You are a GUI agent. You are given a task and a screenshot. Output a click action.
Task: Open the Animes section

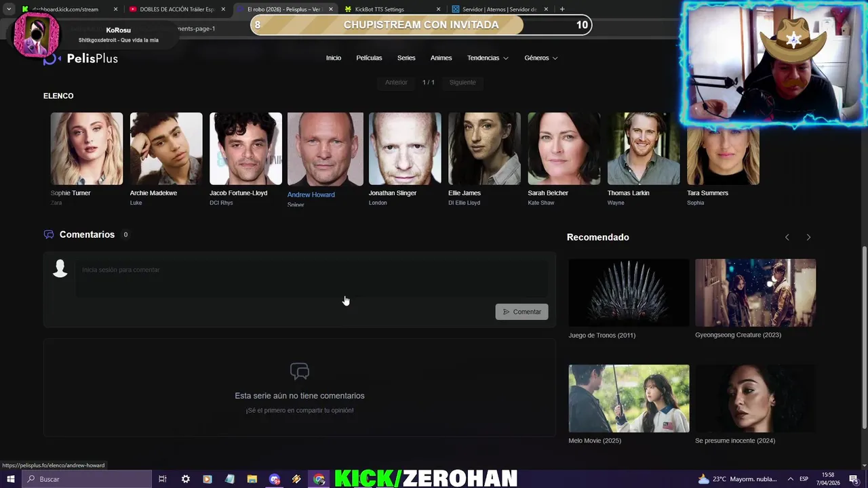(x=441, y=58)
